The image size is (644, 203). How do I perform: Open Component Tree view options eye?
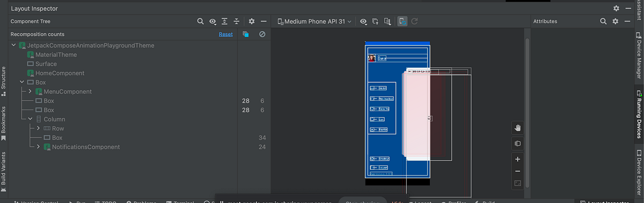tap(213, 21)
